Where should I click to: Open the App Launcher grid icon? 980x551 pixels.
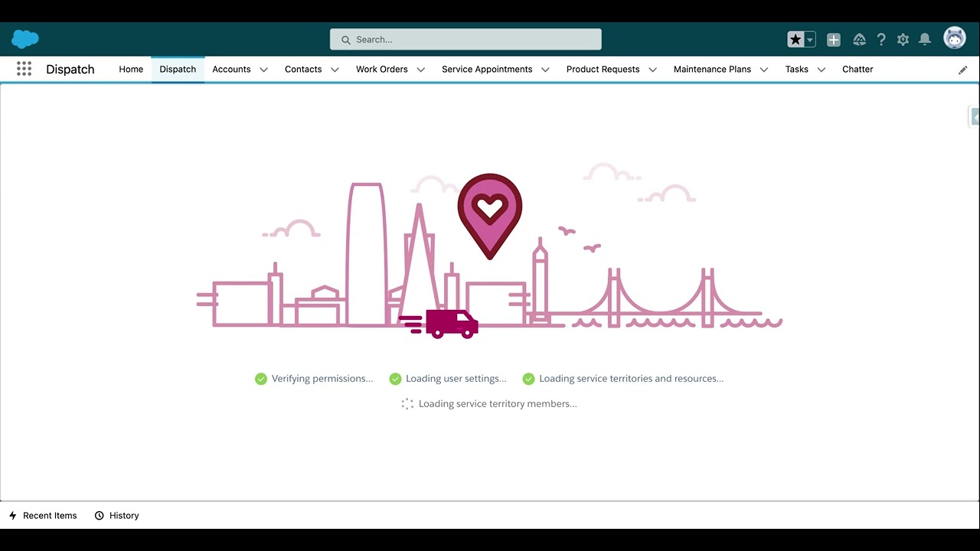point(24,69)
